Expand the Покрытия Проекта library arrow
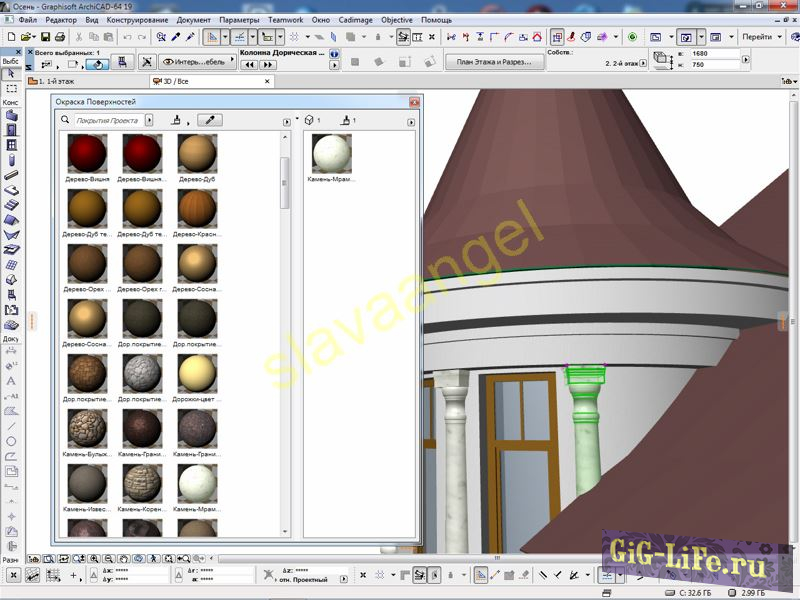The width and height of the screenshot is (800, 600). tap(149, 120)
